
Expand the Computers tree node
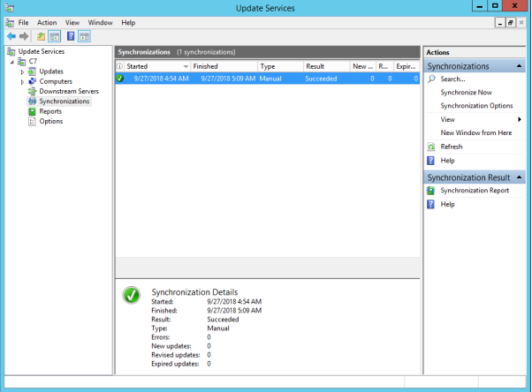tap(22, 82)
